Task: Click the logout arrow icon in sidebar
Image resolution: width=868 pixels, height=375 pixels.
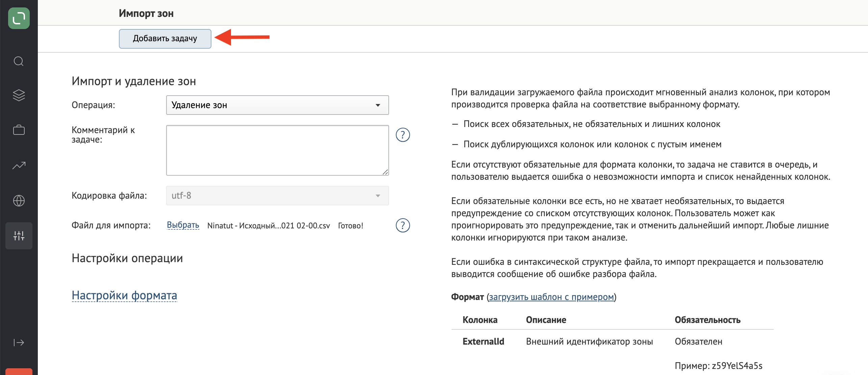Action: click(19, 343)
